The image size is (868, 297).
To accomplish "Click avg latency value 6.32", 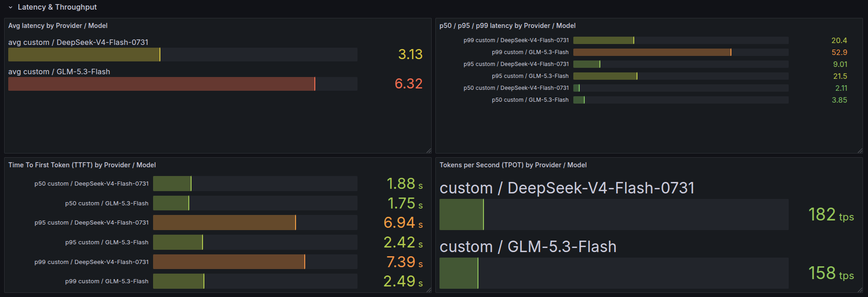I will [x=408, y=84].
